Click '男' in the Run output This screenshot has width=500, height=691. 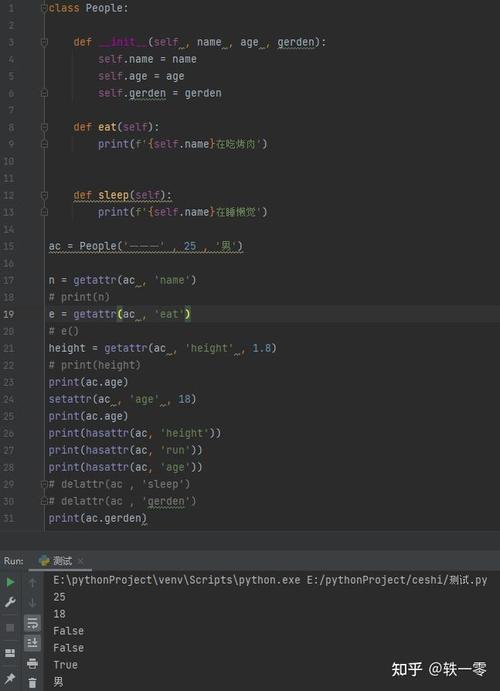click(59, 682)
